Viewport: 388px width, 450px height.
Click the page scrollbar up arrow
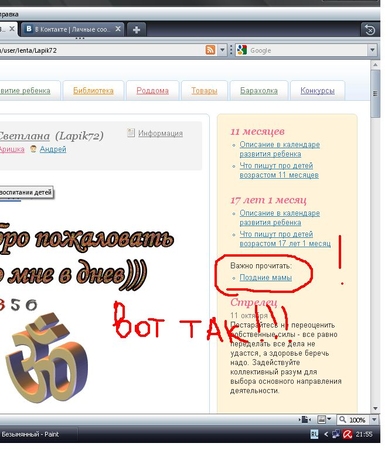[x=375, y=65]
